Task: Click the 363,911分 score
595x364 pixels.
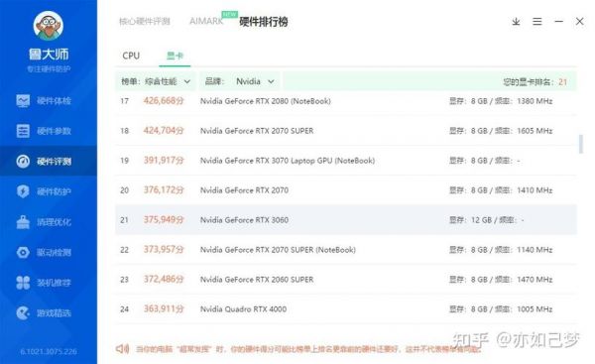Action: (164, 308)
